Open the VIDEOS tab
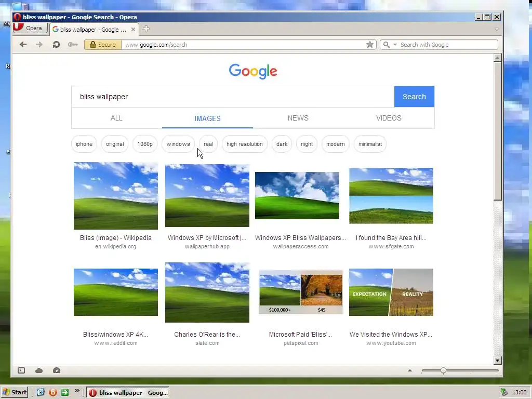This screenshot has width=532, height=399. pyautogui.click(x=389, y=118)
